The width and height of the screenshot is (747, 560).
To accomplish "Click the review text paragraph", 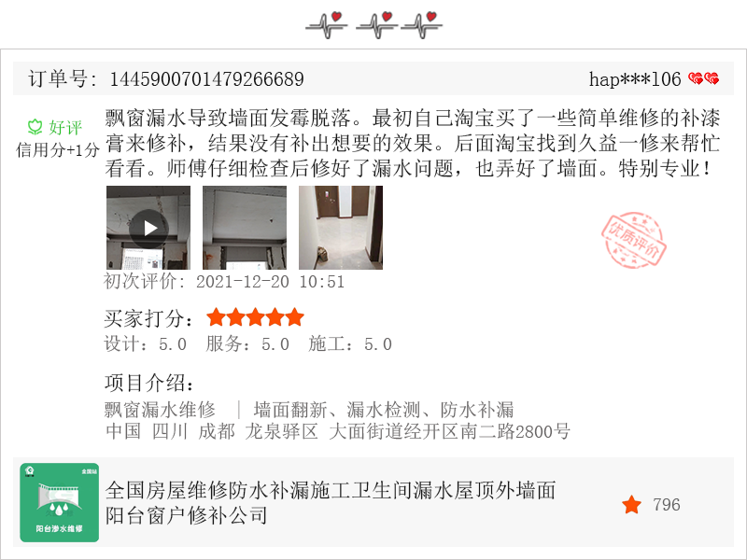I will coord(413,143).
